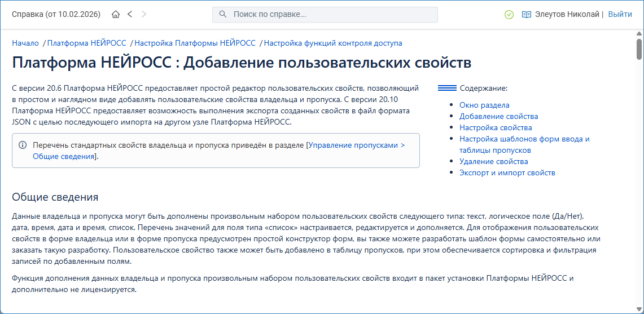Open Настройка Платформы НЕЙРОСС breadcrumb
The width and height of the screenshot is (644, 314).
[195, 43]
